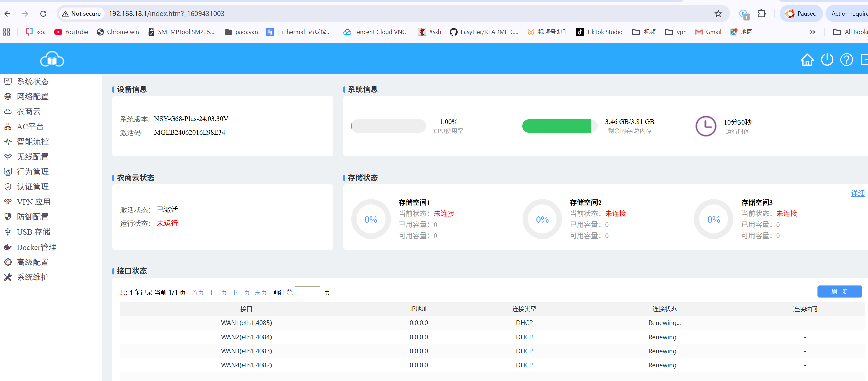The height and width of the screenshot is (381, 868).
Task: Click the green memory usage bar
Action: pyautogui.click(x=556, y=126)
